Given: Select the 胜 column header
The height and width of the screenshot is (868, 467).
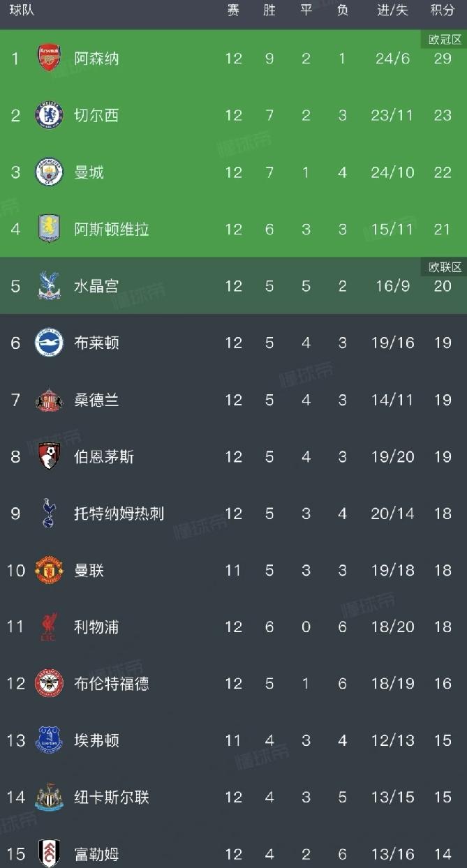Looking at the screenshot, I should point(269,11).
